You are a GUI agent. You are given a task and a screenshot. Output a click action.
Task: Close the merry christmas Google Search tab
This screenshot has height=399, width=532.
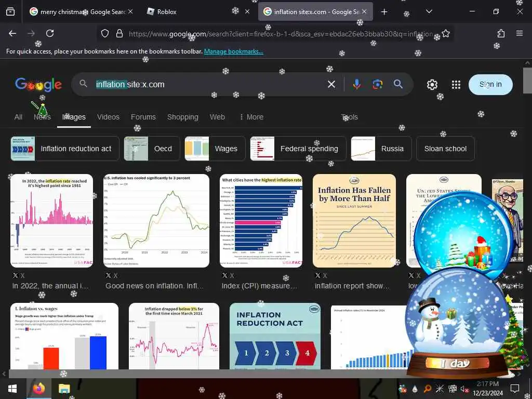pyautogui.click(x=130, y=12)
